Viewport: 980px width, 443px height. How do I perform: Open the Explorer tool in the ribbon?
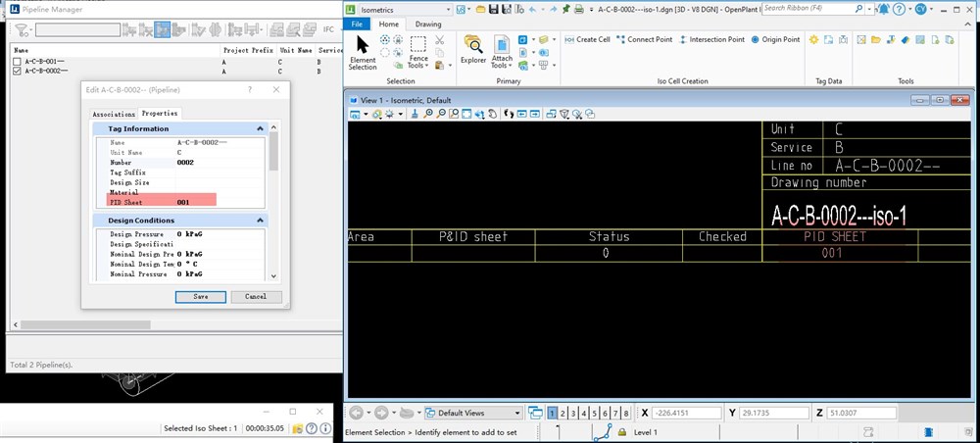[473, 49]
